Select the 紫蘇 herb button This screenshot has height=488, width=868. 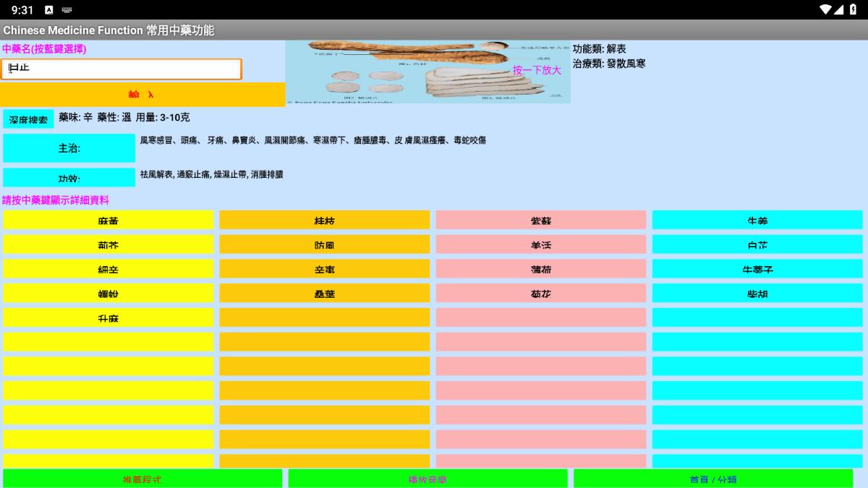pos(541,221)
